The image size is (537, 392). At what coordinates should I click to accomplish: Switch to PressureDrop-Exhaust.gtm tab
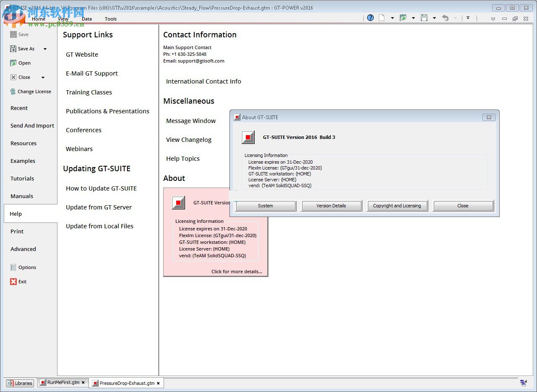point(127,383)
